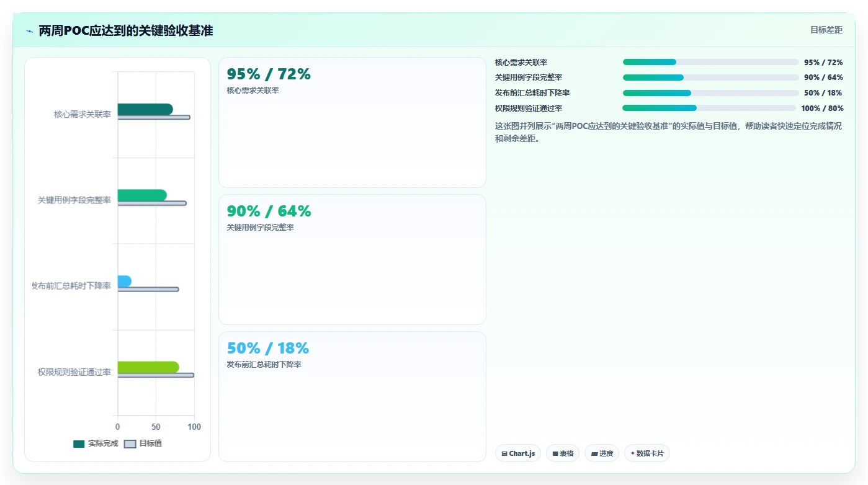The height and width of the screenshot is (485, 868).
Task: Click the 权限规则验证通过率 chart axis label
Action: [x=74, y=372]
